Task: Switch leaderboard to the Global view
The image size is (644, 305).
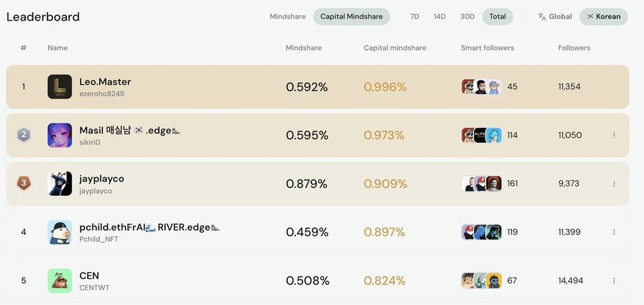Action: 555,17
